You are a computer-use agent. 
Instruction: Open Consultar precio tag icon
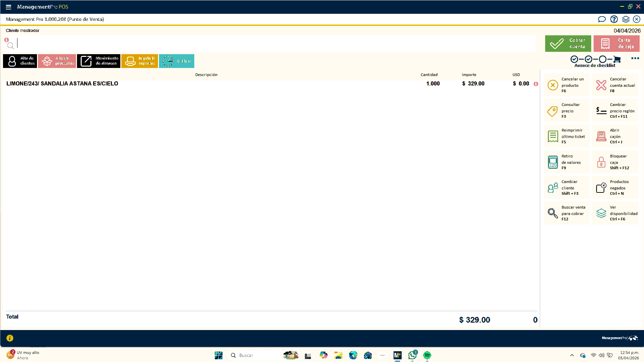tap(553, 111)
